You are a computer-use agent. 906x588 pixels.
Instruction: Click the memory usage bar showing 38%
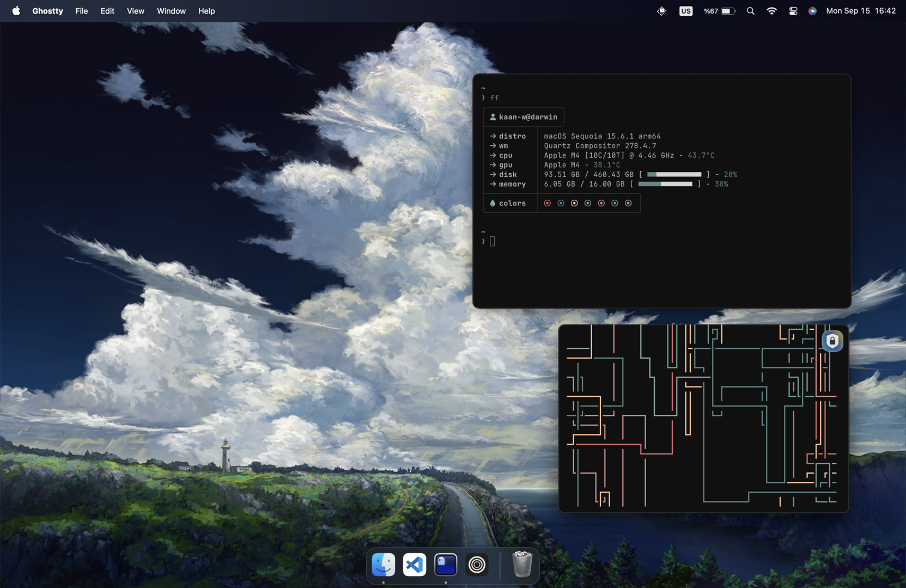(x=665, y=184)
